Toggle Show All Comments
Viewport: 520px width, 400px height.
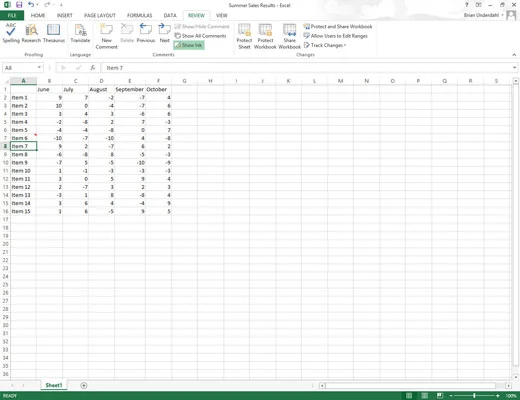tap(200, 36)
